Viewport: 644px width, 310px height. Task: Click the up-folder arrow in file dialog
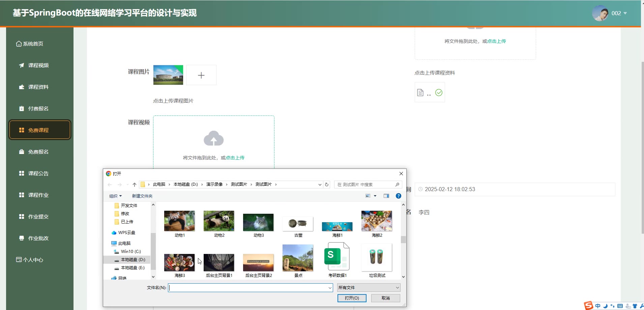(135, 185)
